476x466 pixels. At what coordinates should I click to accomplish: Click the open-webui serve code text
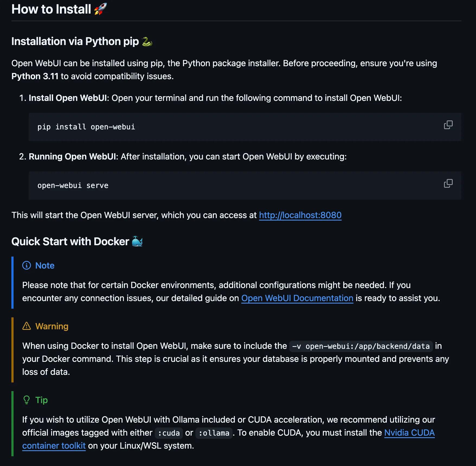(x=73, y=186)
